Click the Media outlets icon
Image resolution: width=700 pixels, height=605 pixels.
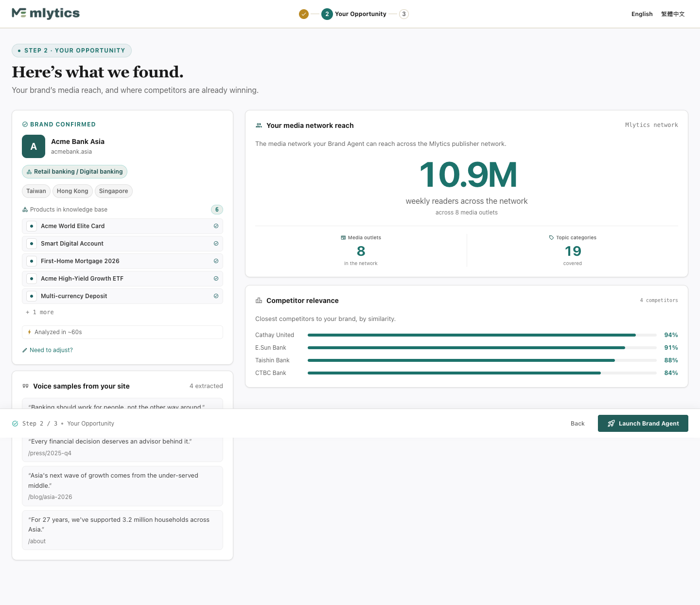click(343, 238)
